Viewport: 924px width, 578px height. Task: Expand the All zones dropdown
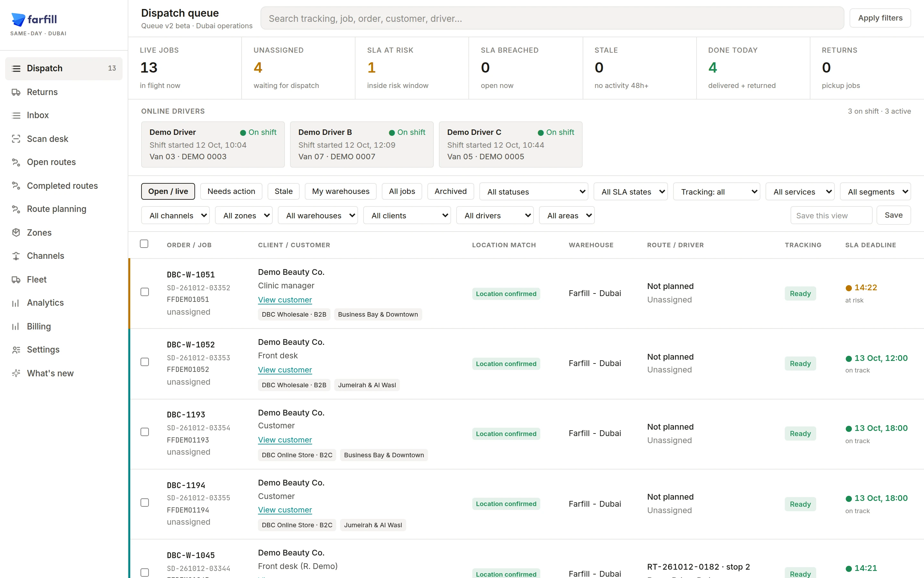tap(244, 215)
